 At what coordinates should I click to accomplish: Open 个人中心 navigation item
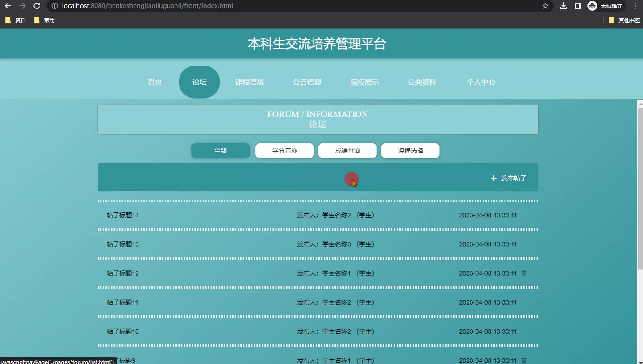pos(481,82)
